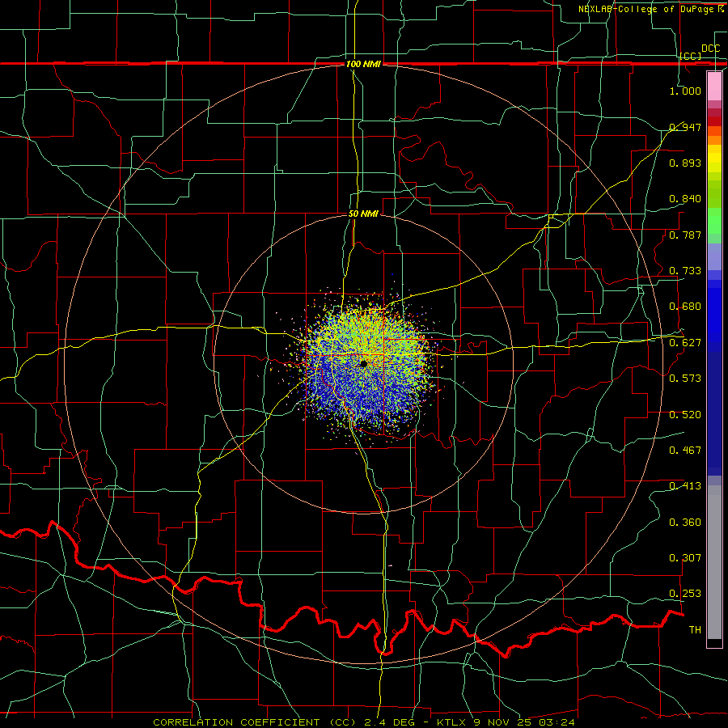
Task: Click the 0.840 scale value
Action: click(x=685, y=199)
